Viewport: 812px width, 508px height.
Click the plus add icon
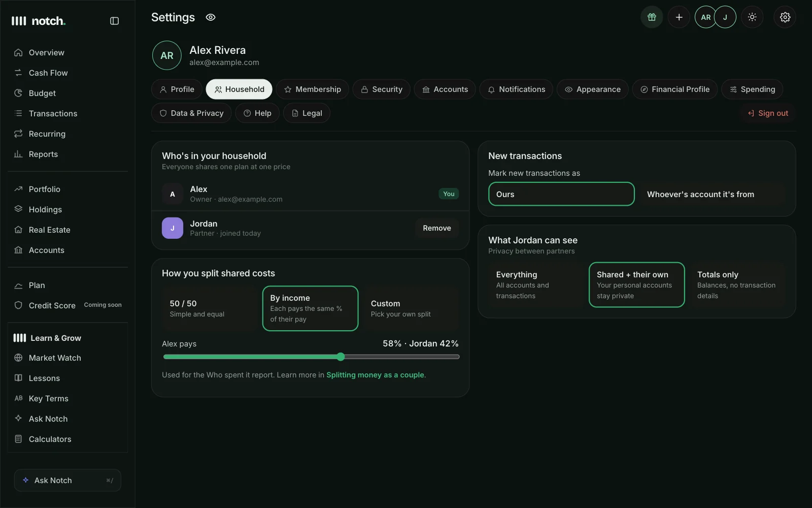[679, 17]
